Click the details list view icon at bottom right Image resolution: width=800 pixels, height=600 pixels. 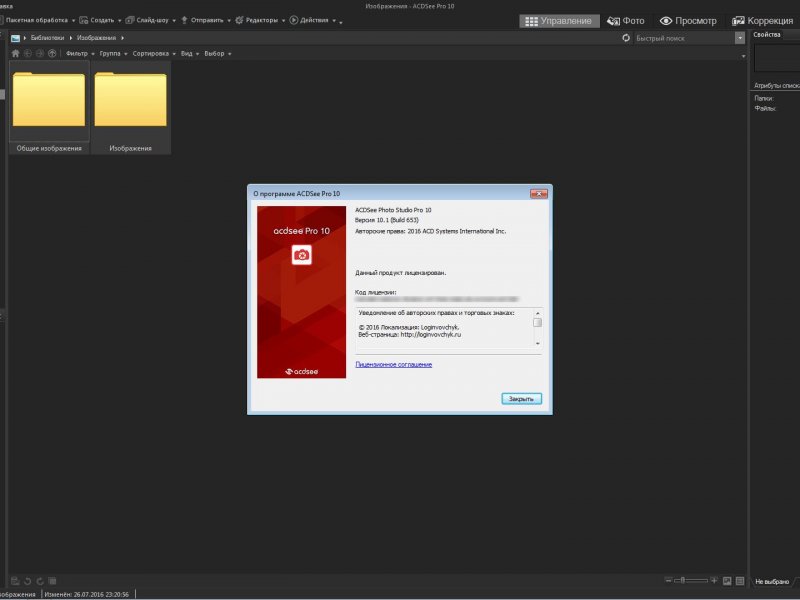(740, 581)
